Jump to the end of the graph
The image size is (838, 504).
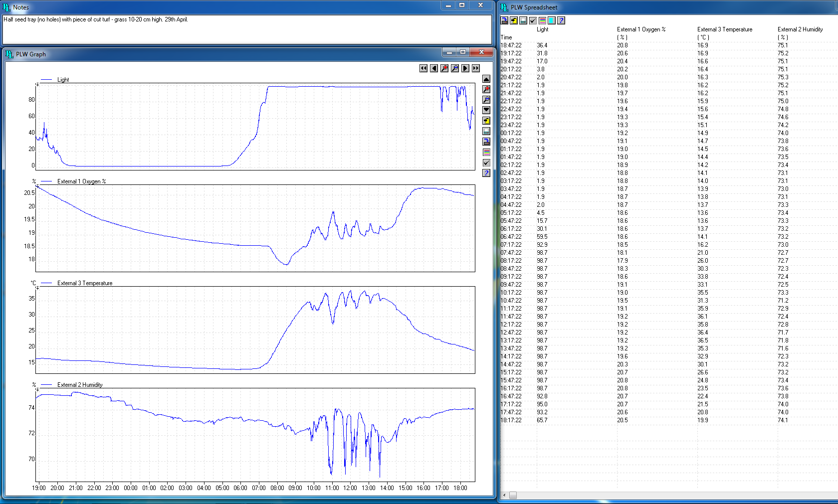tap(476, 68)
